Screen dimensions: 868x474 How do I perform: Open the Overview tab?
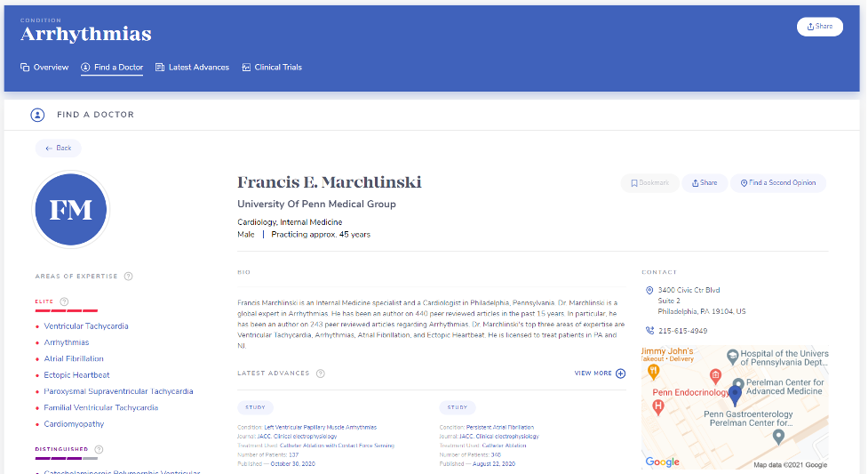[44, 67]
